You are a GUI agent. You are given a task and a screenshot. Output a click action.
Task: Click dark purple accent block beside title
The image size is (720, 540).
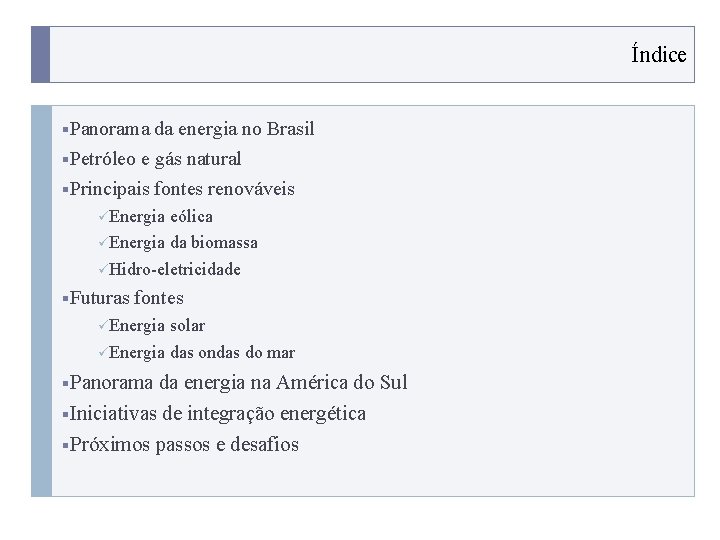tap(40, 54)
